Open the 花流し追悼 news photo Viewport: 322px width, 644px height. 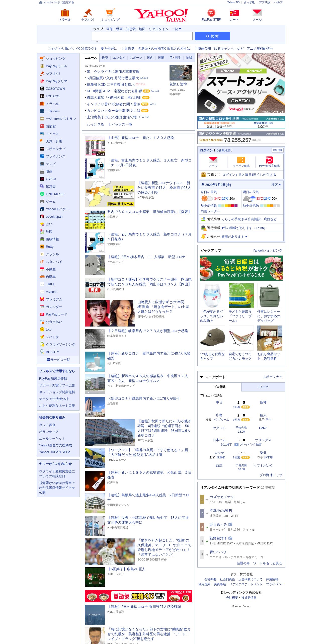pyautogui.click(x=181, y=72)
